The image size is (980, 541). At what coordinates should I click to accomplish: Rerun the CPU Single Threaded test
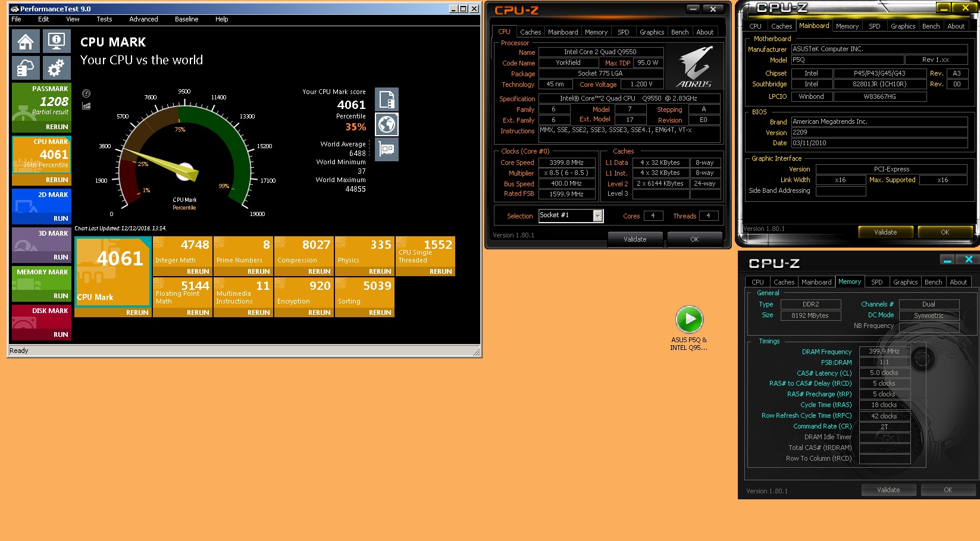pyautogui.click(x=440, y=271)
